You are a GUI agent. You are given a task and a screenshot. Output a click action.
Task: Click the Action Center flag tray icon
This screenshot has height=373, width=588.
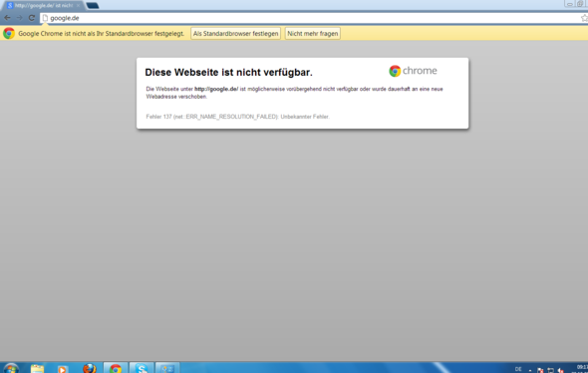coord(540,370)
